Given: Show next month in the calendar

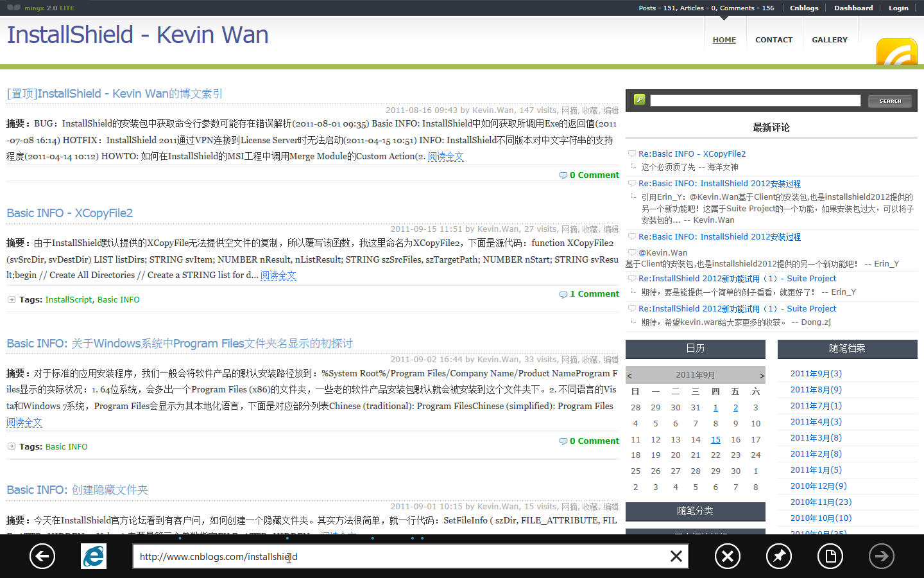Looking at the screenshot, I should click(762, 376).
